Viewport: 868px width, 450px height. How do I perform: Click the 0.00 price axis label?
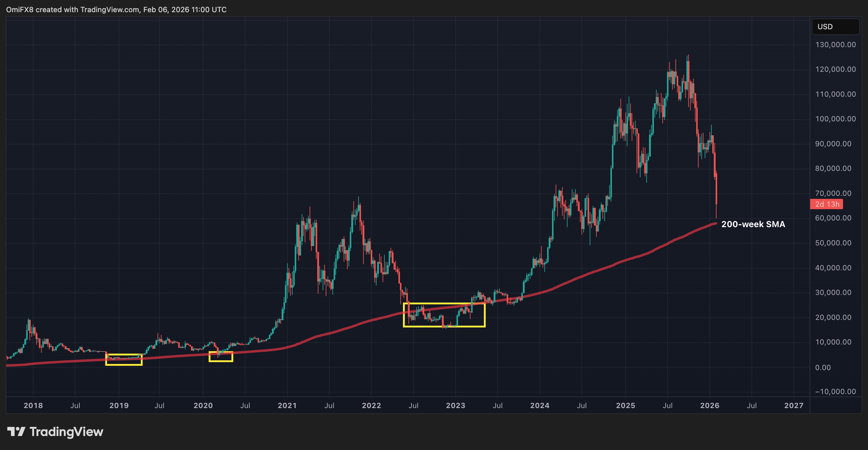822,368
